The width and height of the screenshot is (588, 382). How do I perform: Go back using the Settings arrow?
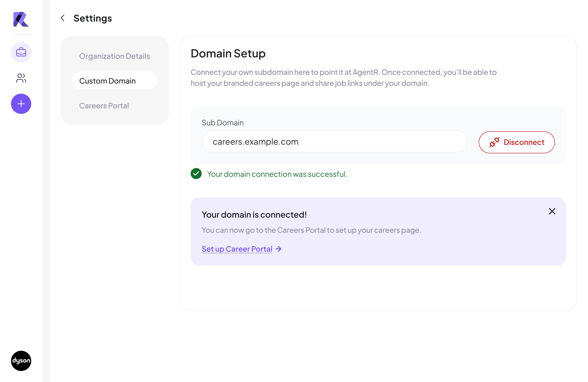point(63,18)
